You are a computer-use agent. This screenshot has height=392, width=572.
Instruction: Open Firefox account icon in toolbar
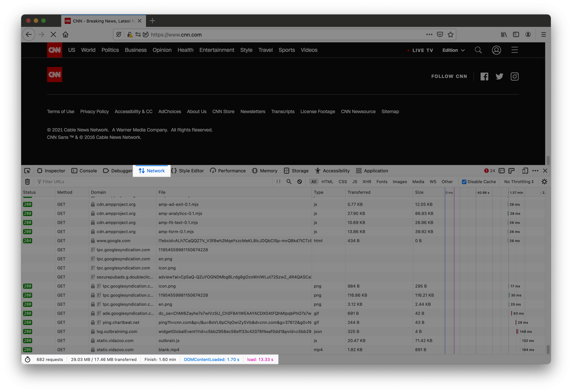tap(528, 35)
